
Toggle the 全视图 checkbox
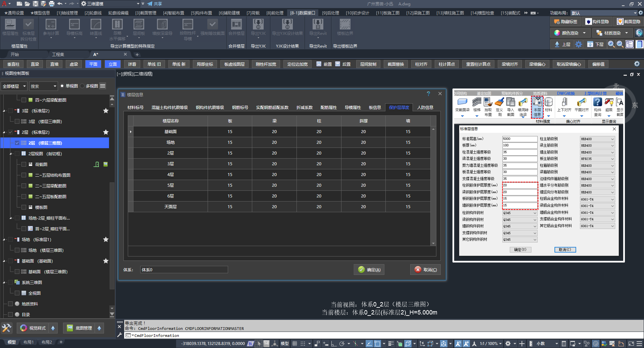pyautogui.click(x=17, y=293)
